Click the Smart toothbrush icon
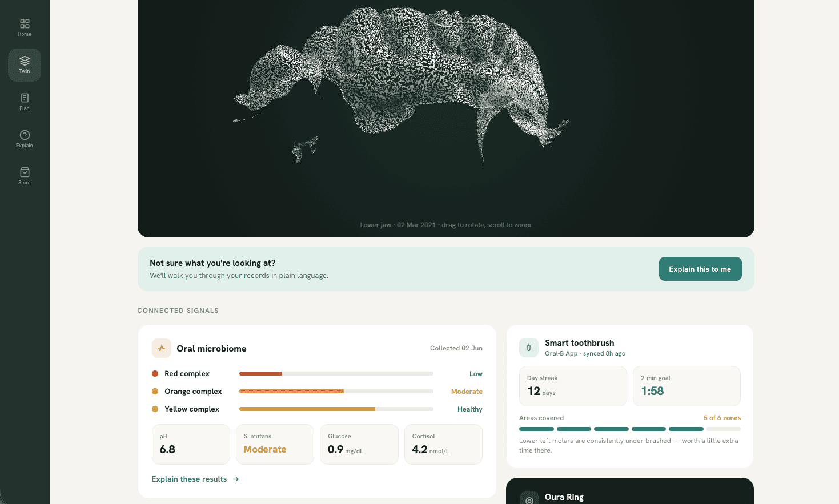The image size is (839, 504). (x=529, y=348)
